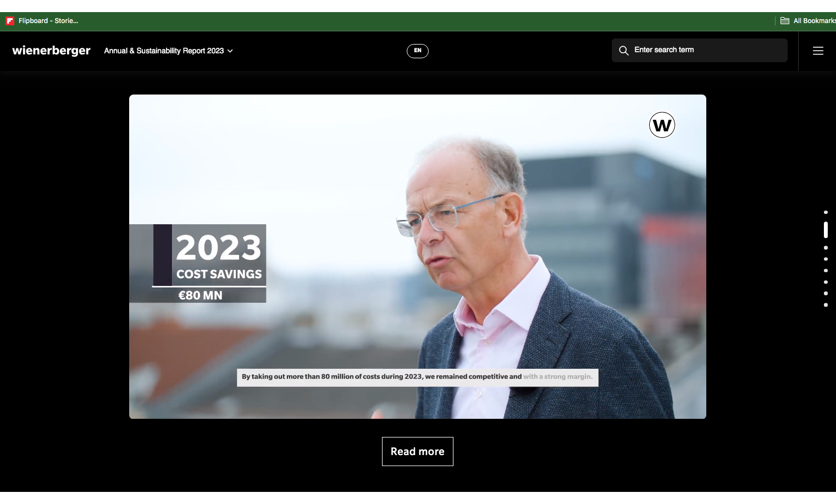Go to the wienerberger home logo
Screen dimensions: 836x504
pos(51,51)
